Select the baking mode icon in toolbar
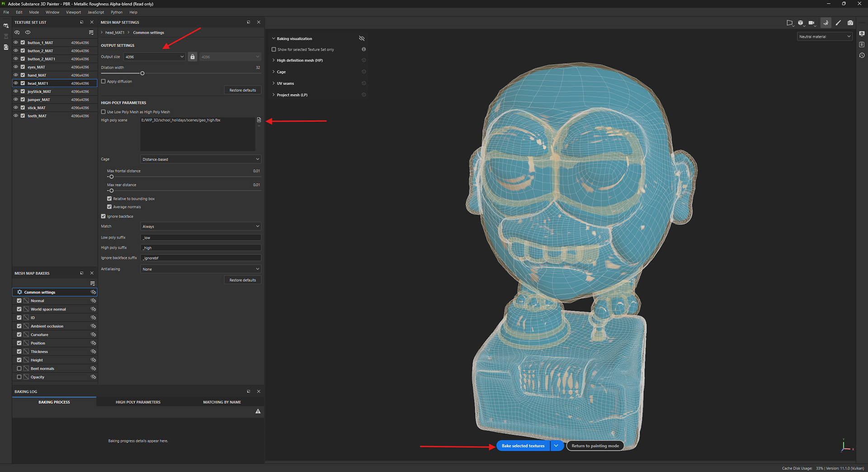Viewport: 868px width, 472px height. click(826, 23)
